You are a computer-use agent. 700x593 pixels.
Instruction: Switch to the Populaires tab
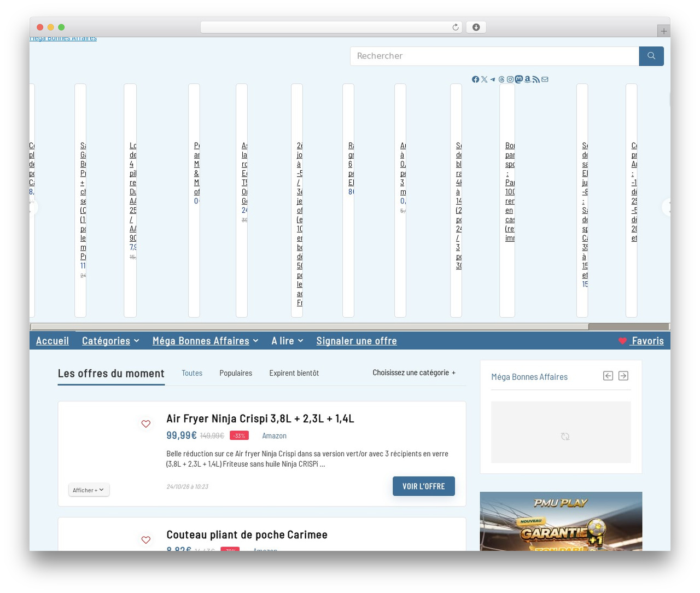pyautogui.click(x=236, y=373)
